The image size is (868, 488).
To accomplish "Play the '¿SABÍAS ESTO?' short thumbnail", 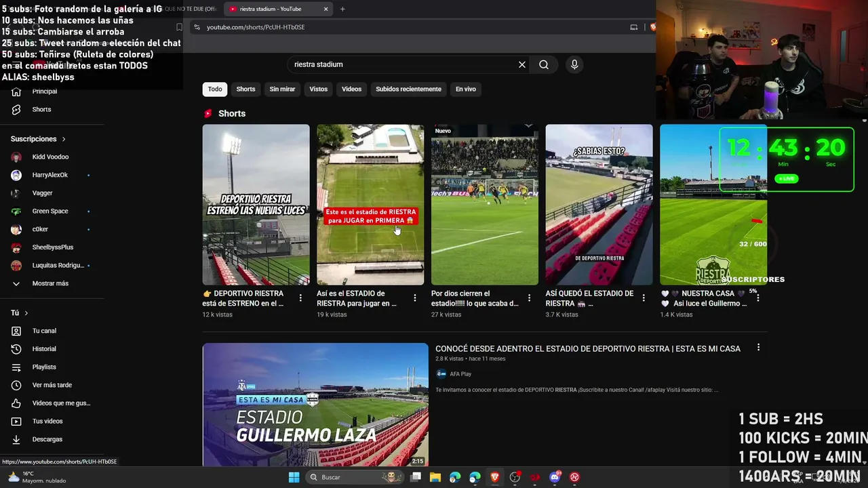I will [599, 205].
